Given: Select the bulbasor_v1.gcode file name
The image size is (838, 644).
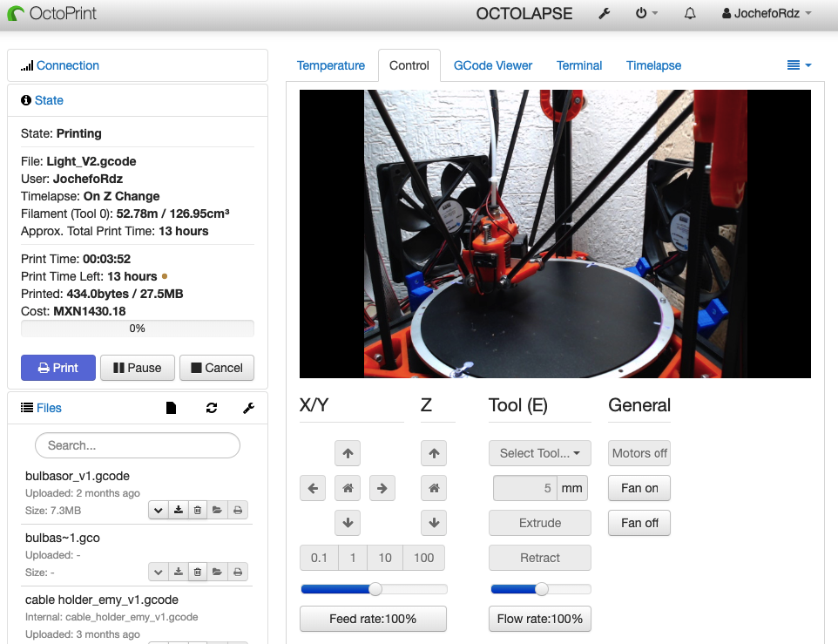Looking at the screenshot, I should click(x=78, y=476).
